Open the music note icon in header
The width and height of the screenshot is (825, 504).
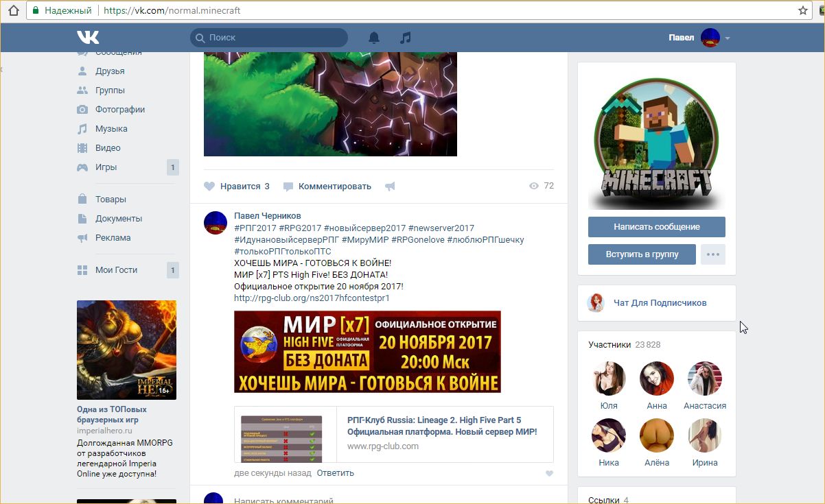(406, 38)
